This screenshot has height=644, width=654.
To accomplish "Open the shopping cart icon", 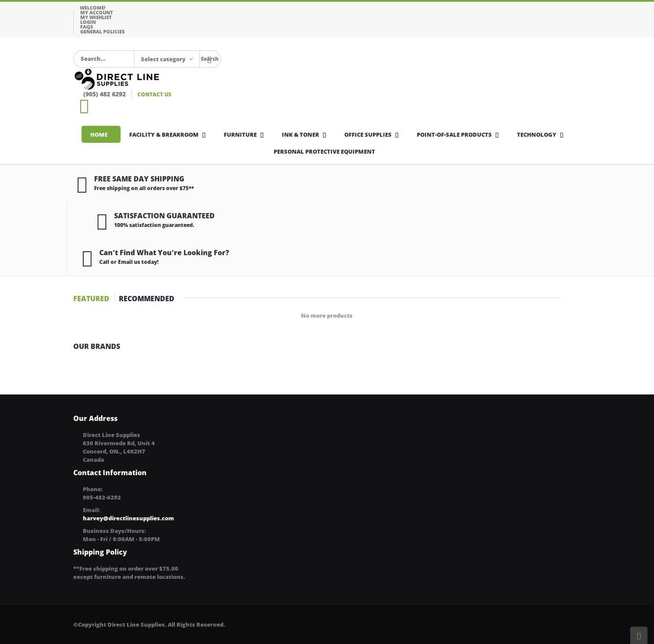I will pos(84,106).
